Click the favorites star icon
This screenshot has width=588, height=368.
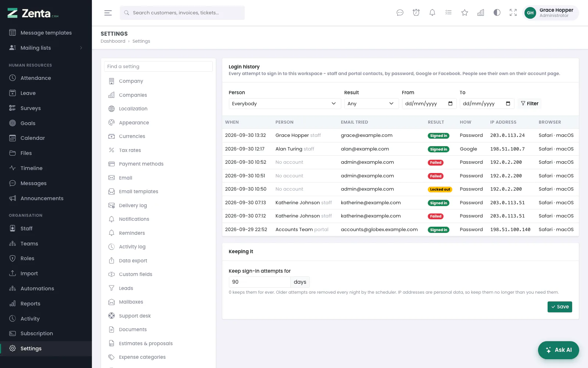[465, 13]
